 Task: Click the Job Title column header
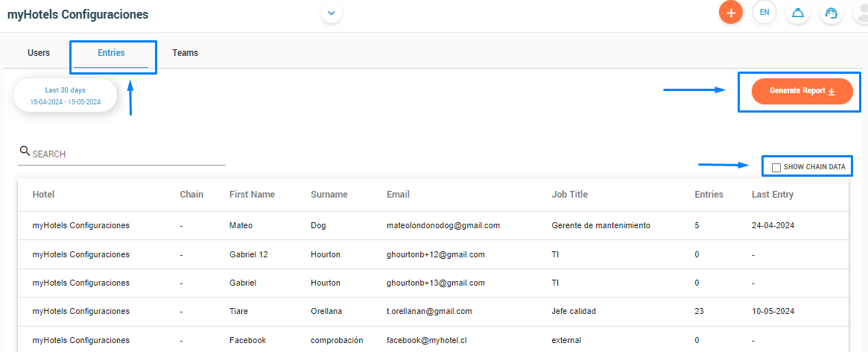570,195
